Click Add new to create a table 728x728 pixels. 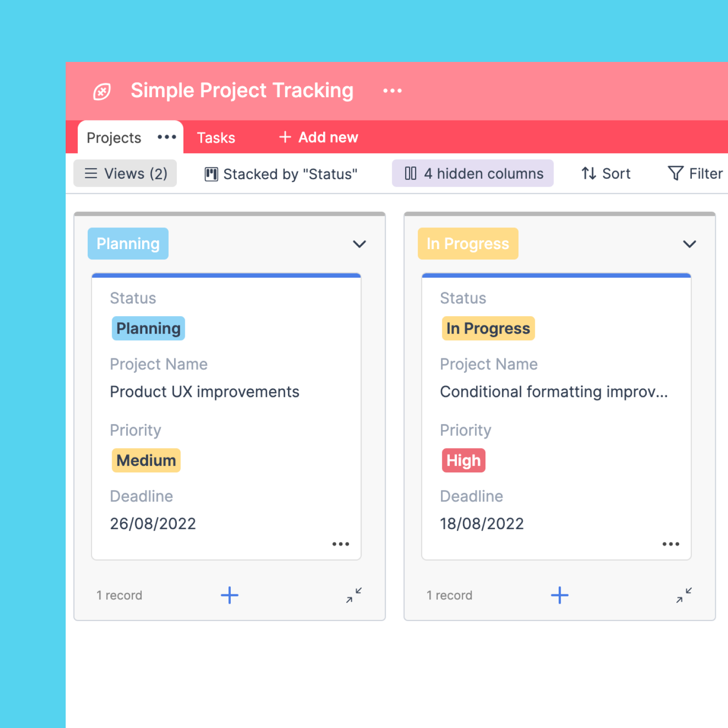tap(318, 137)
